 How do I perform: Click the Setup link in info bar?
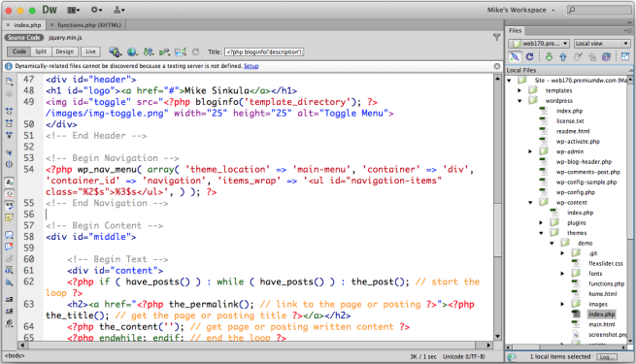pyautogui.click(x=251, y=66)
